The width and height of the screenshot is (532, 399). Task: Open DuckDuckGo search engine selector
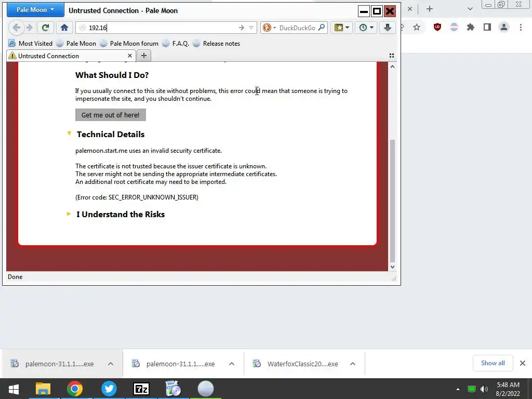click(269, 28)
